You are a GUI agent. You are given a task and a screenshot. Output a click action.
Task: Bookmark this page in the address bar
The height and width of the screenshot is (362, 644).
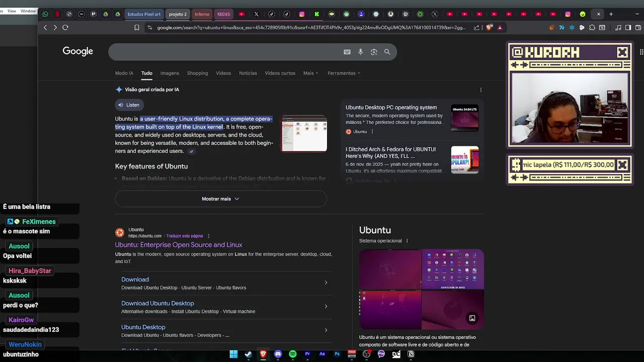point(136,28)
